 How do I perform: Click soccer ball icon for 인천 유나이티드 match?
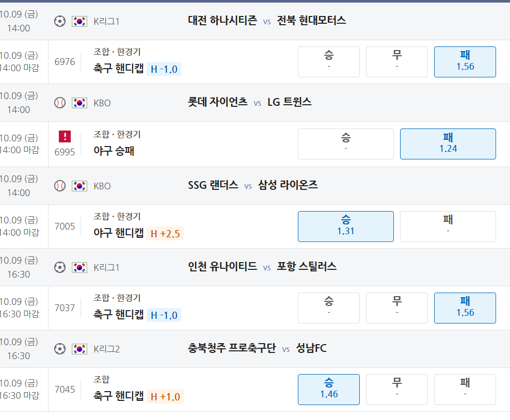[x=60, y=268]
